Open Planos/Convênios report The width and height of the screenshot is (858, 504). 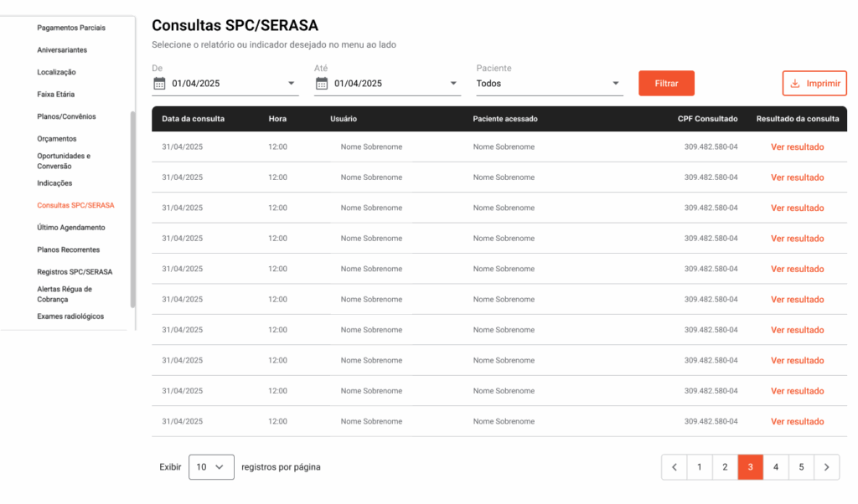click(66, 116)
